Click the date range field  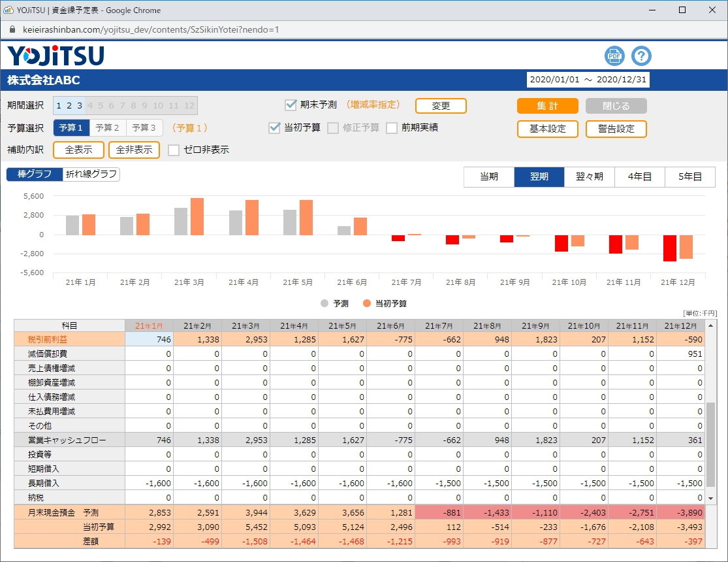click(588, 80)
